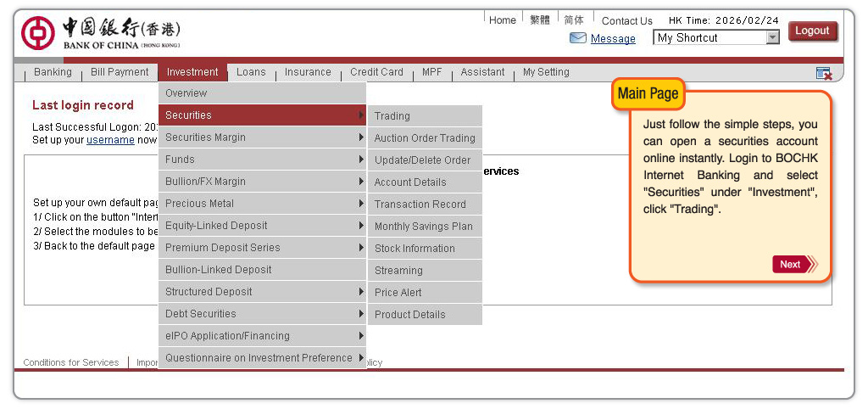Switch to Traditional Chinese (繁體)
The height and width of the screenshot is (409, 868).
[540, 20]
